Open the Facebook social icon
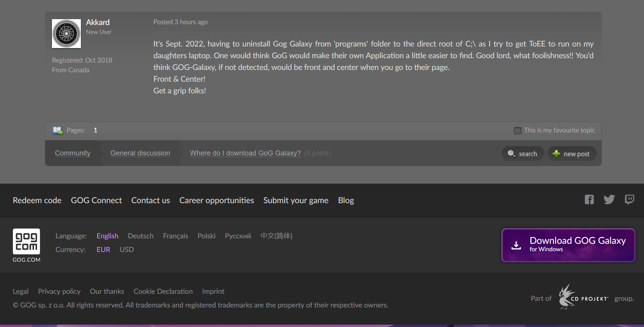 click(x=589, y=200)
